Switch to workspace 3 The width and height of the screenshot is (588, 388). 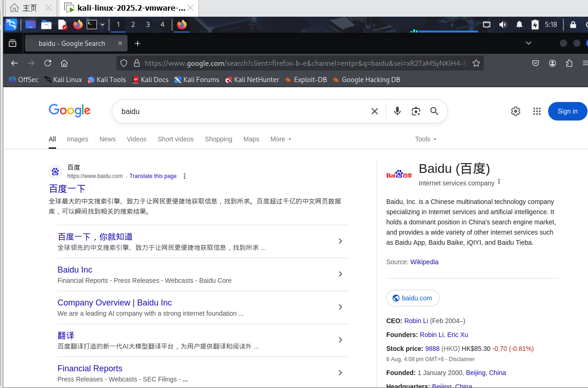pyautogui.click(x=148, y=25)
